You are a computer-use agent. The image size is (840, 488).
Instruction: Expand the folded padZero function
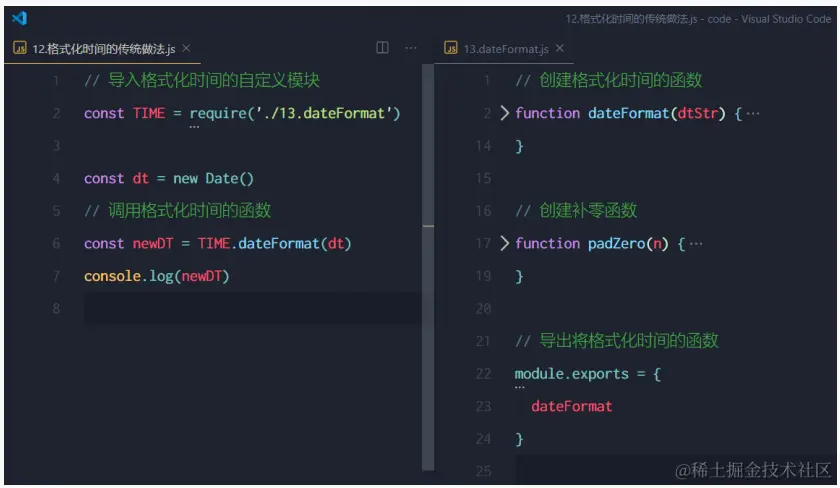click(x=504, y=243)
